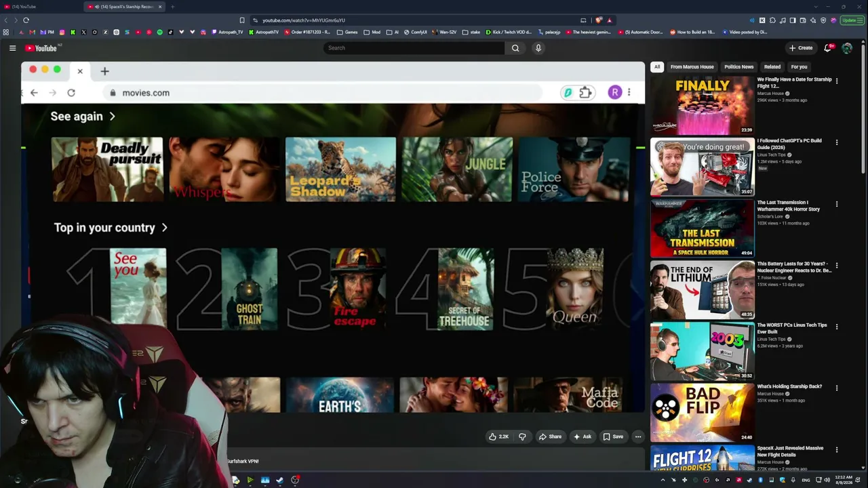Image resolution: width=868 pixels, height=488 pixels.
Task: Click the YouTube search magnifier button
Action: (515, 48)
